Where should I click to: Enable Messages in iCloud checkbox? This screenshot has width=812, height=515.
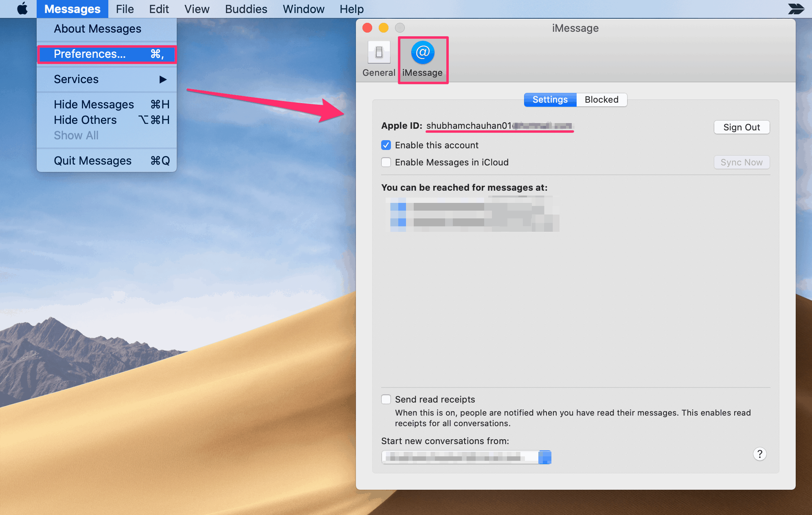click(x=386, y=162)
